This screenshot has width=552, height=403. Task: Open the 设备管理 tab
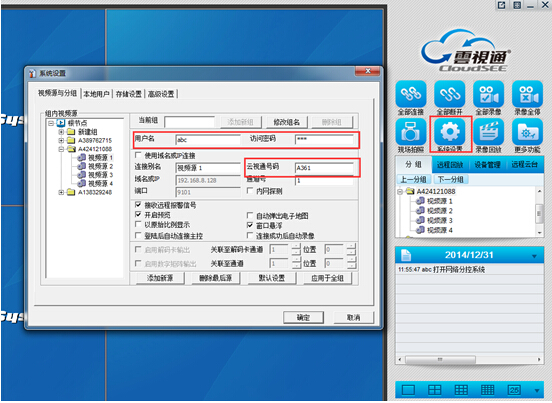point(488,165)
